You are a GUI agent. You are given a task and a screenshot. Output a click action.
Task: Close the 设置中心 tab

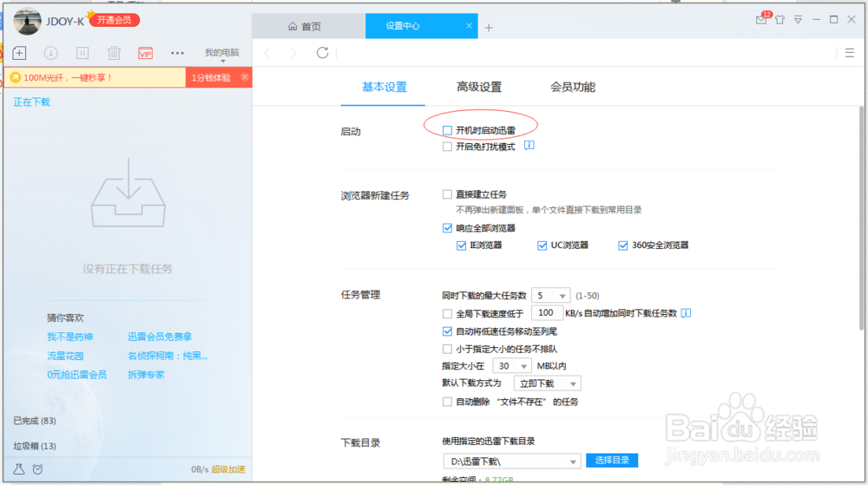pyautogui.click(x=469, y=26)
